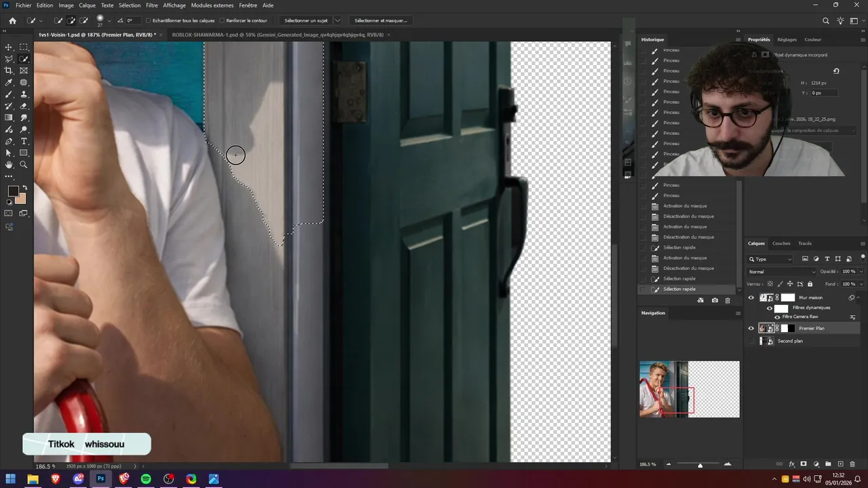
Task: Choose Add to selection brush mode
Action: point(71,20)
